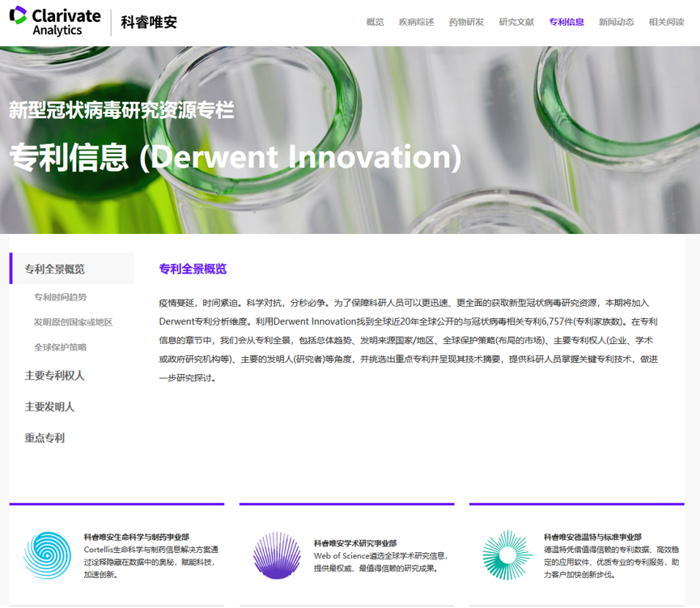Select 研究文献 in the top navigation
Viewport: 700px width, 608px height.
(x=516, y=22)
